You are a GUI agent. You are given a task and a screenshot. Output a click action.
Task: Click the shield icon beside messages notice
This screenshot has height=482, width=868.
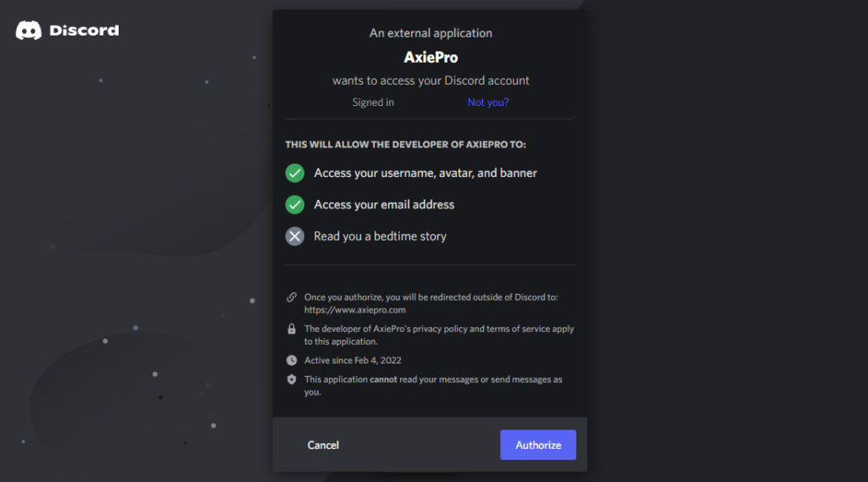(292, 380)
